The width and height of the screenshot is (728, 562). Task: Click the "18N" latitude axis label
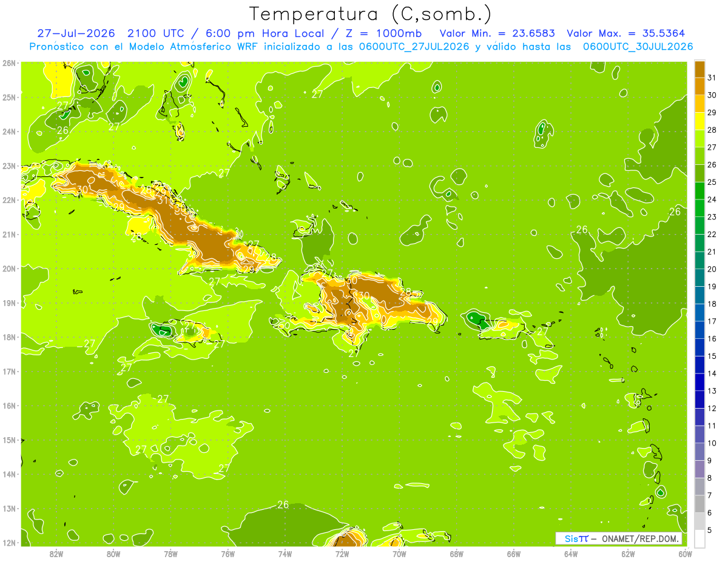9,337
